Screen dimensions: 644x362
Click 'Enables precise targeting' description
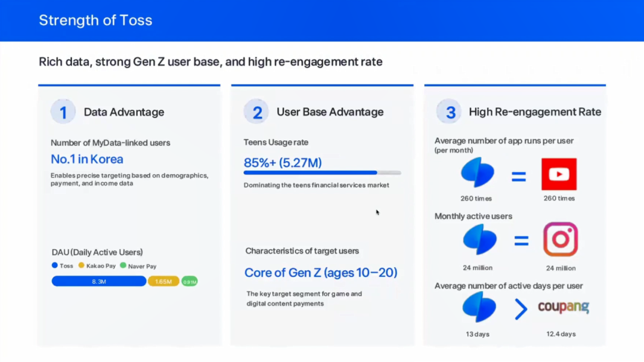(130, 179)
